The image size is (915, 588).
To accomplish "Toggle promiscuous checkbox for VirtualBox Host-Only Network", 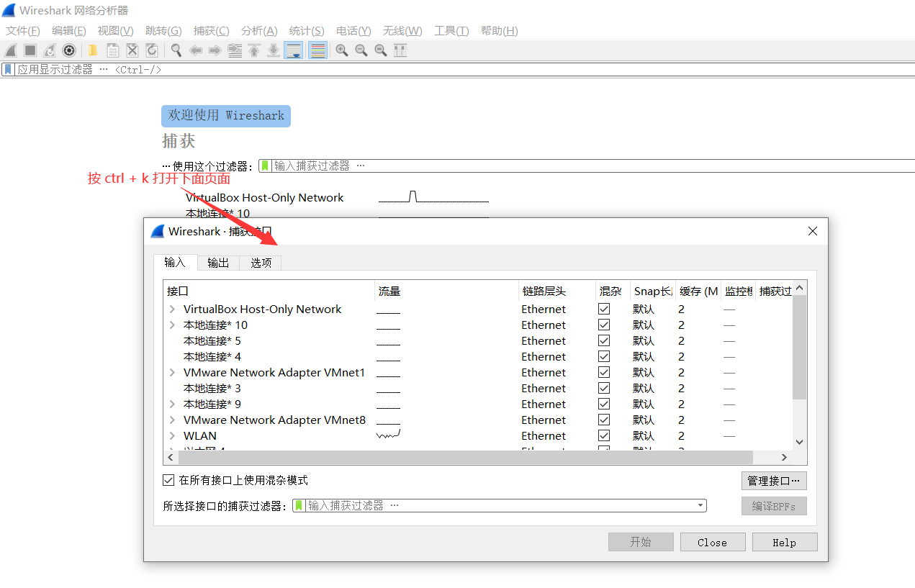I will 604,309.
